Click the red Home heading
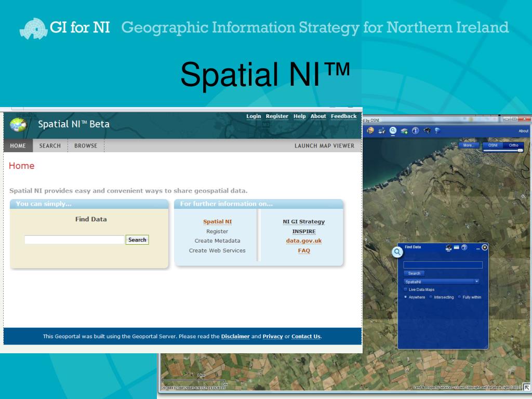 (x=22, y=166)
